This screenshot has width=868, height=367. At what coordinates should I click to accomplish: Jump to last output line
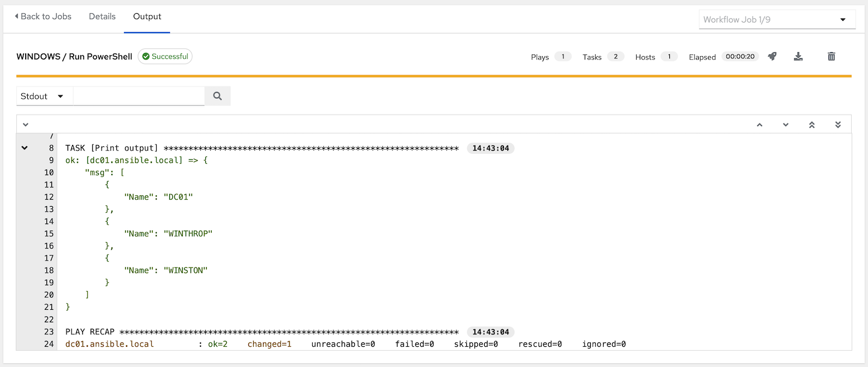pyautogui.click(x=837, y=125)
